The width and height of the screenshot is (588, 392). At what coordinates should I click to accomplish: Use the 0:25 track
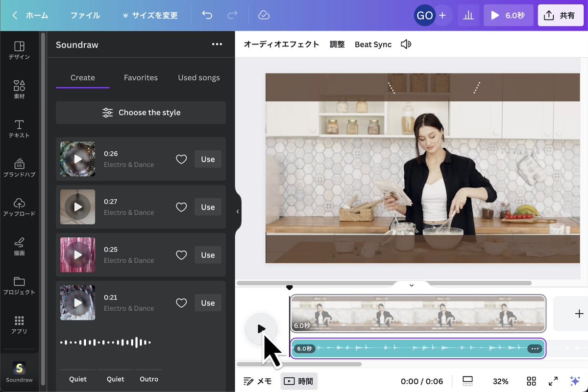pyautogui.click(x=208, y=255)
